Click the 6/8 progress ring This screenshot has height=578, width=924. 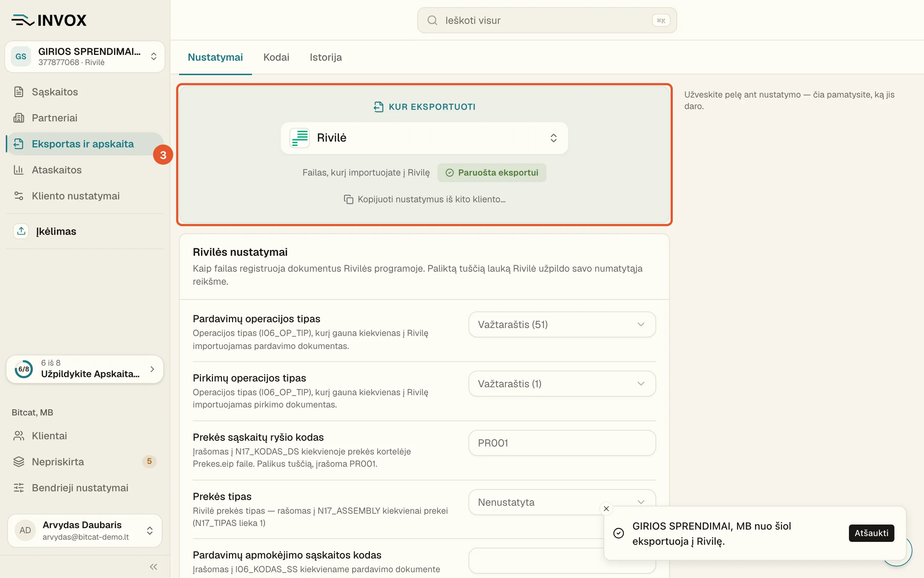[24, 369]
